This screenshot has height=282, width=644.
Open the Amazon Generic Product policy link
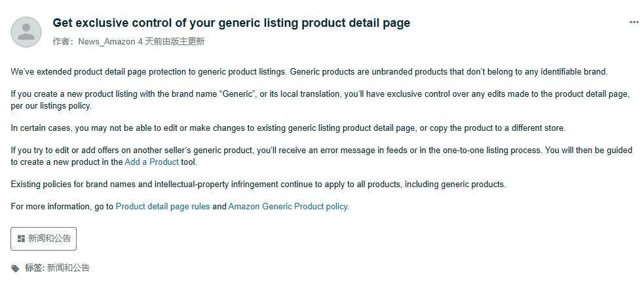288,207
